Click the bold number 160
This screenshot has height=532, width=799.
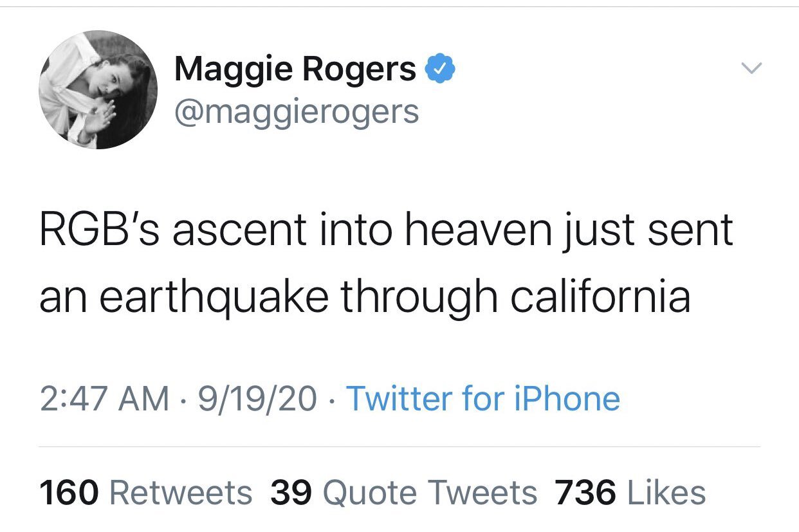[69, 493]
